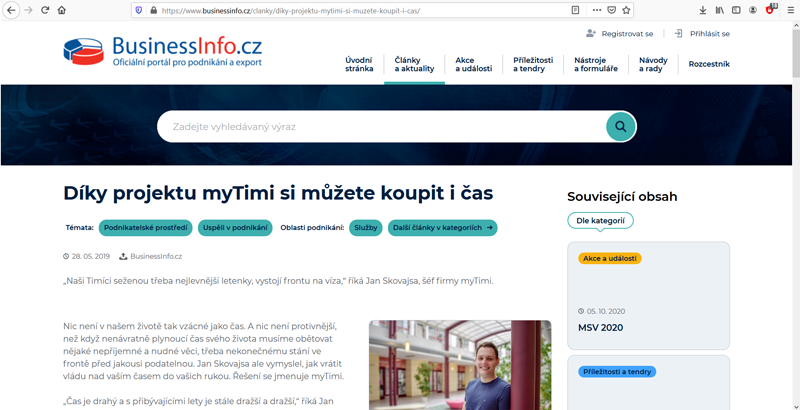Select the Služby category tag
The width and height of the screenshot is (800, 410).
click(x=366, y=228)
